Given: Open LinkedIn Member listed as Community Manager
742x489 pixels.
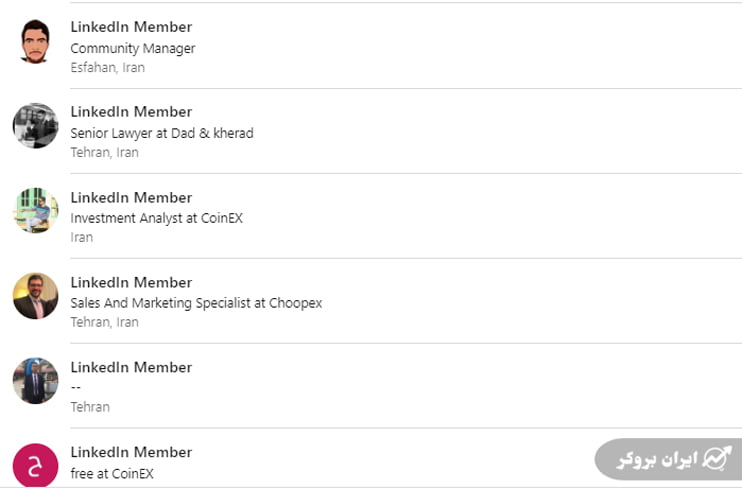Looking at the screenshot, I should tap(131, 27).
